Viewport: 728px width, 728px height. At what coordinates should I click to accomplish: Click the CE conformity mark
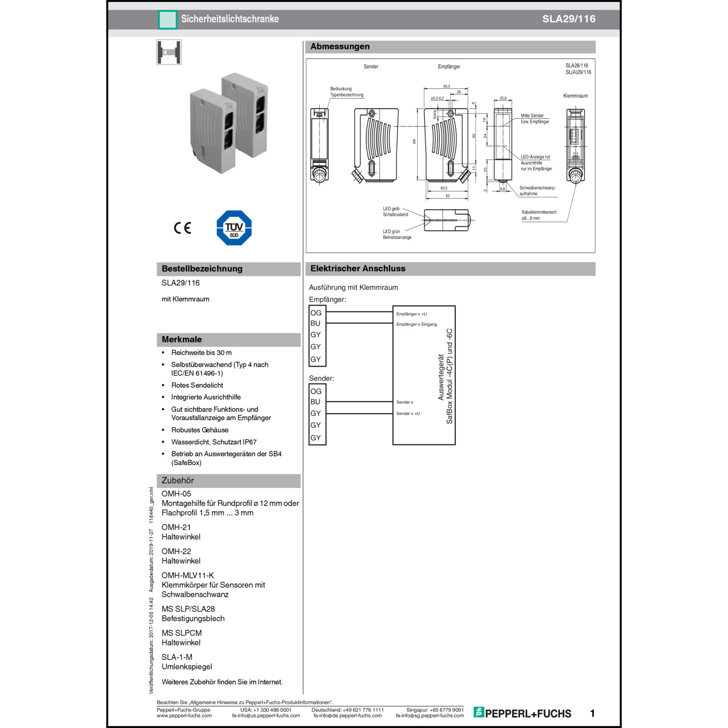[182, 228]
